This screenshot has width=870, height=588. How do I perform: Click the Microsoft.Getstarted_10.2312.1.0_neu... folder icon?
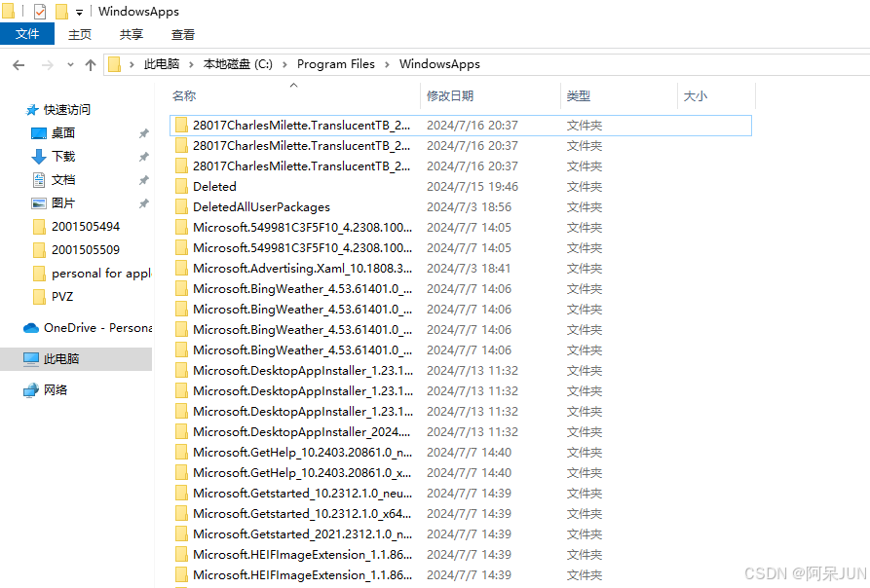point(181,494)
